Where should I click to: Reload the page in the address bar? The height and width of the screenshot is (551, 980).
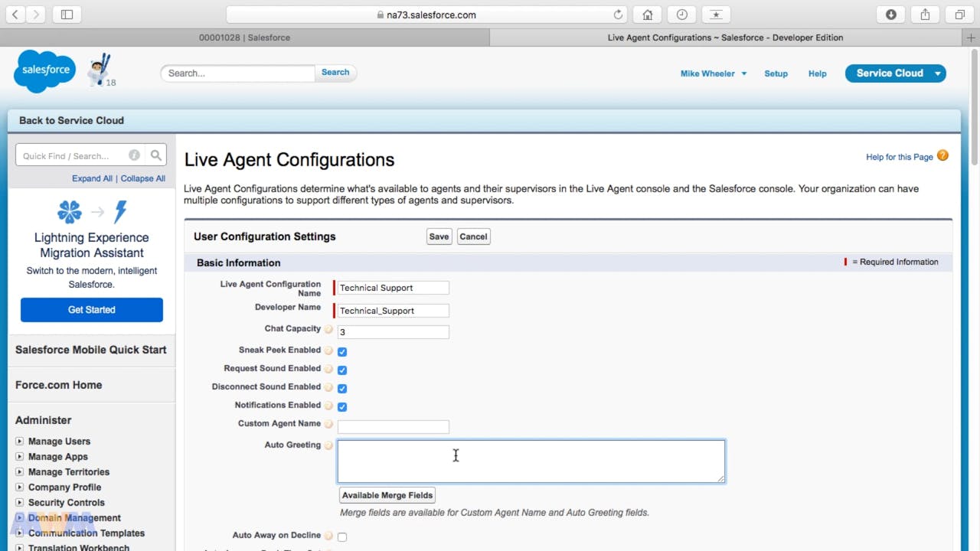618,15
